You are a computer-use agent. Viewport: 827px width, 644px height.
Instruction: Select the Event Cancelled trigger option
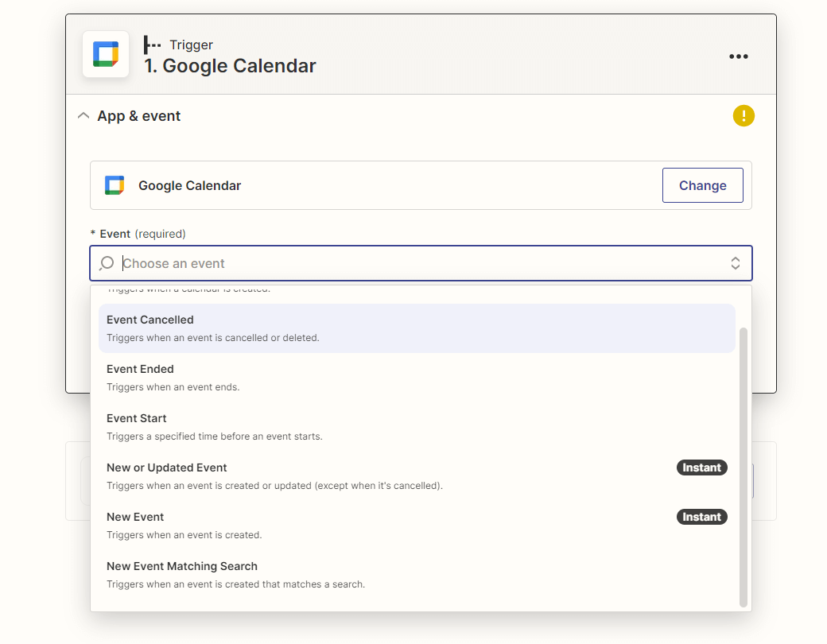point(417,328)
